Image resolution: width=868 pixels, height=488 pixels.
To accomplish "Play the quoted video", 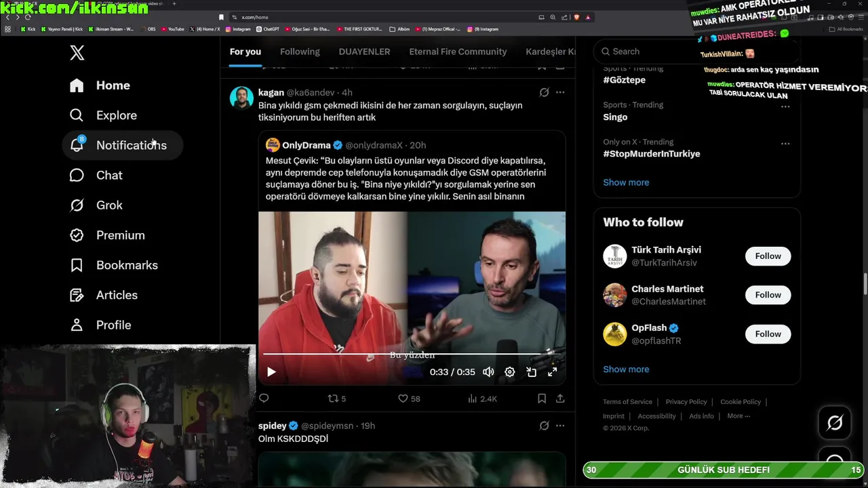I will (271, 371).
